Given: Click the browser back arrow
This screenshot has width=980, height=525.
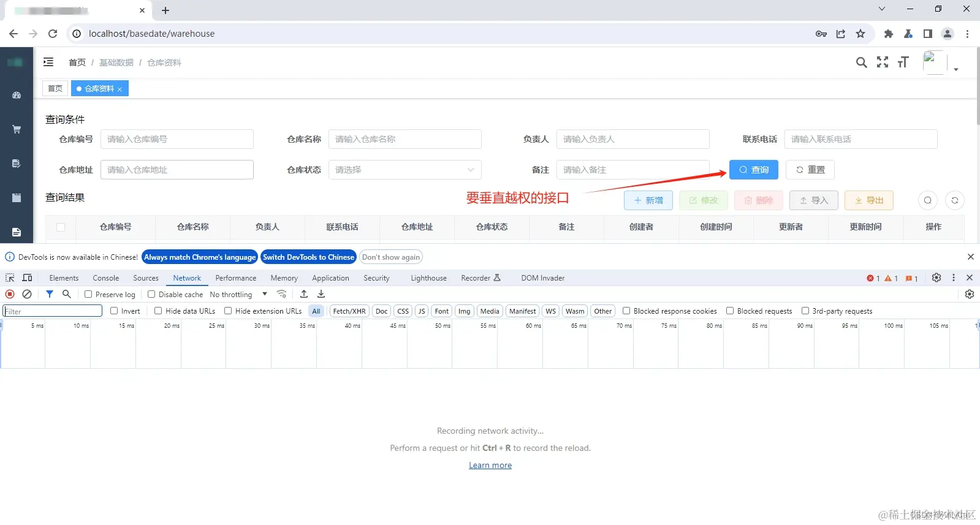Looking at the screenshot, I should [13, 34].
